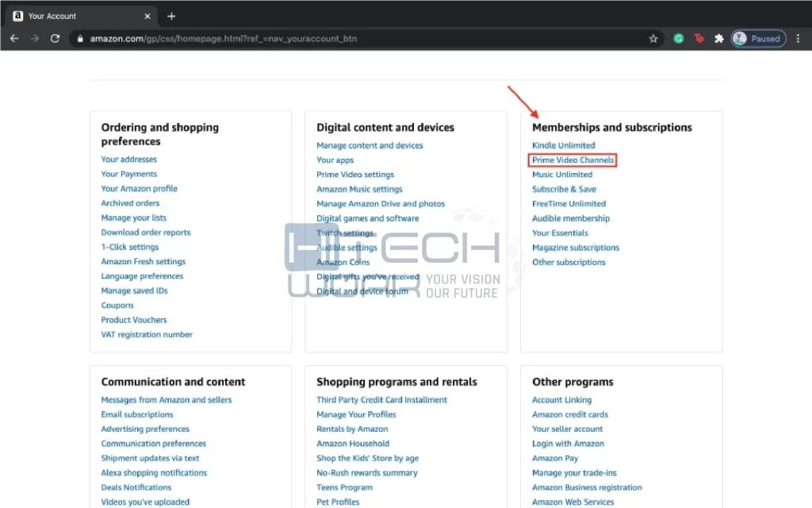Open Manage saved IDs
Screen dimensions: 812x508
pyautogui.click(x=135, y=291)
